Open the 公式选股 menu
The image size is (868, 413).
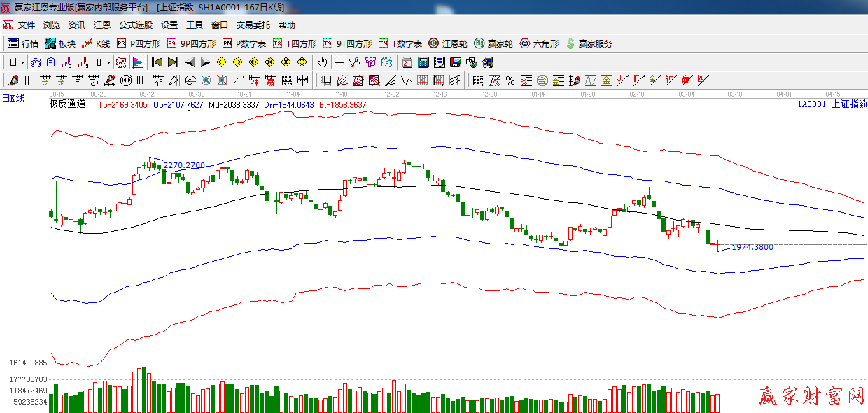tap(135, 25)
